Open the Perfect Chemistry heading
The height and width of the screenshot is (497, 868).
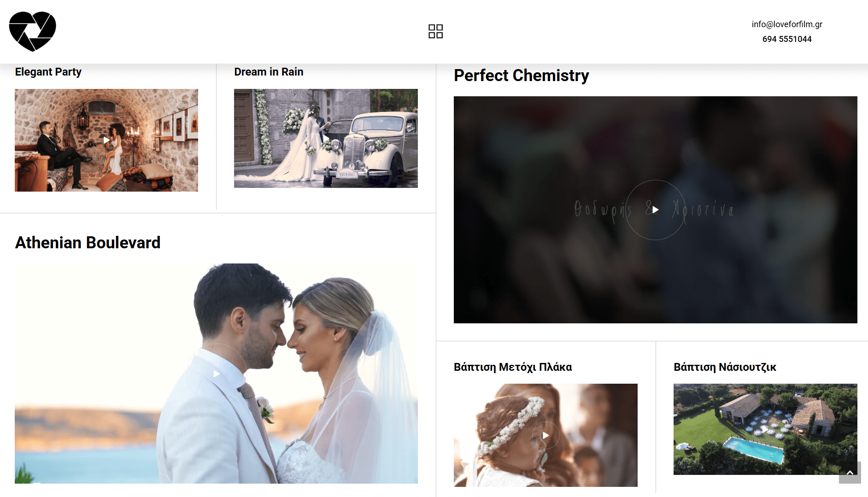click(x=521, y=76)
